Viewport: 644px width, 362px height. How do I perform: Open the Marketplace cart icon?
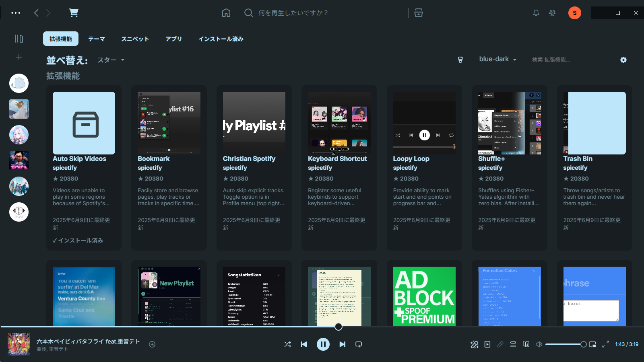point(74,13)
